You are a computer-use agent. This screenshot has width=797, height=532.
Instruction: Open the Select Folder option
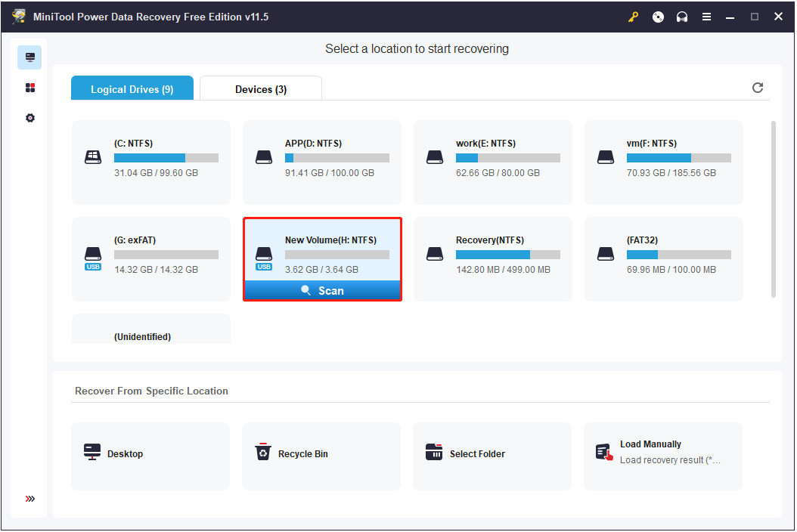tap(492, 456)
